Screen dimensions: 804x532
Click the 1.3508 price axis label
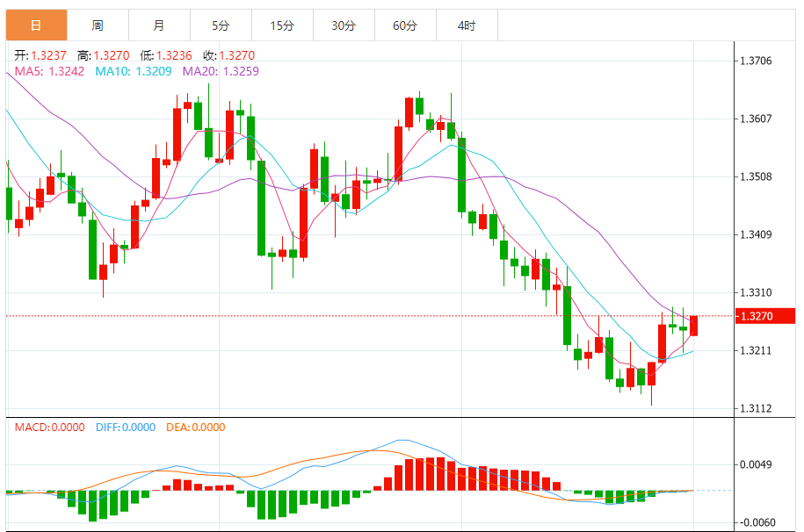point(756,176)
